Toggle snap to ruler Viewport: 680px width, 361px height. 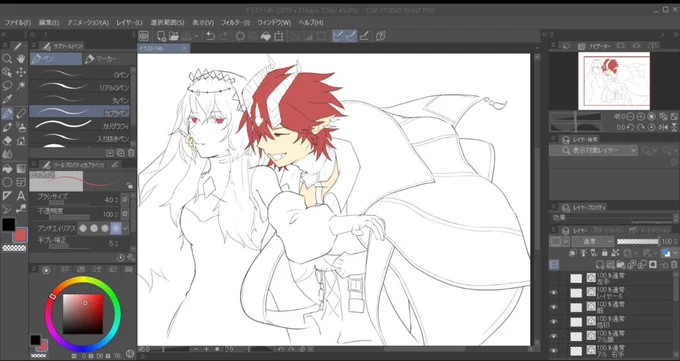tap(338, 36)
